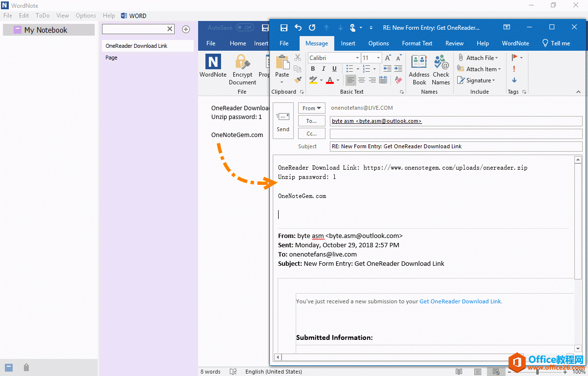This screenshot has width=588, height=376.
Task: Activate the Format Painter brush
Action: (298, 79)
